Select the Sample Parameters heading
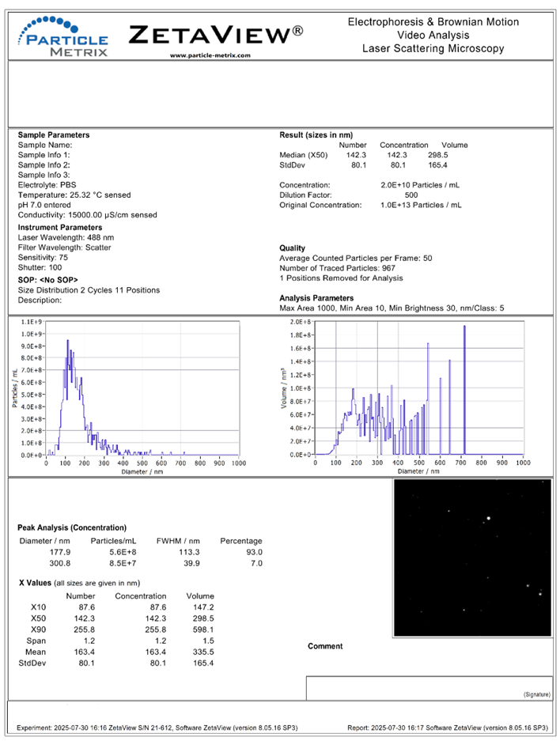The height and width of the screenshot is (741, 560). [54, 134]
